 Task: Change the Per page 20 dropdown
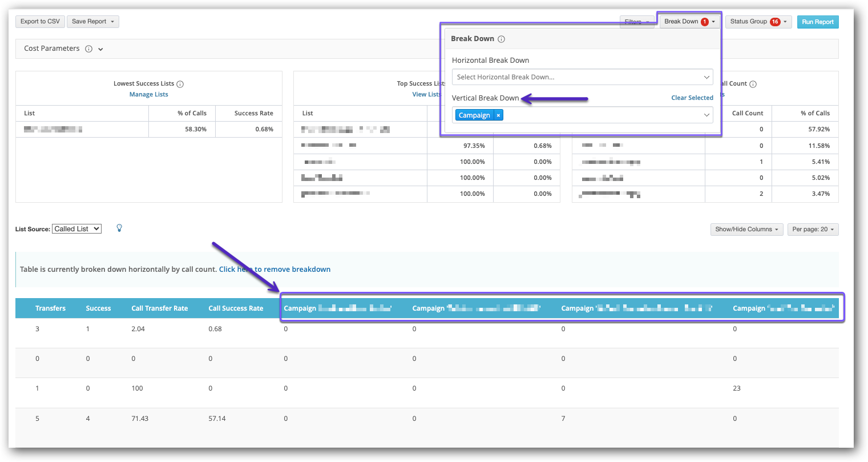(x=813, y=229)
